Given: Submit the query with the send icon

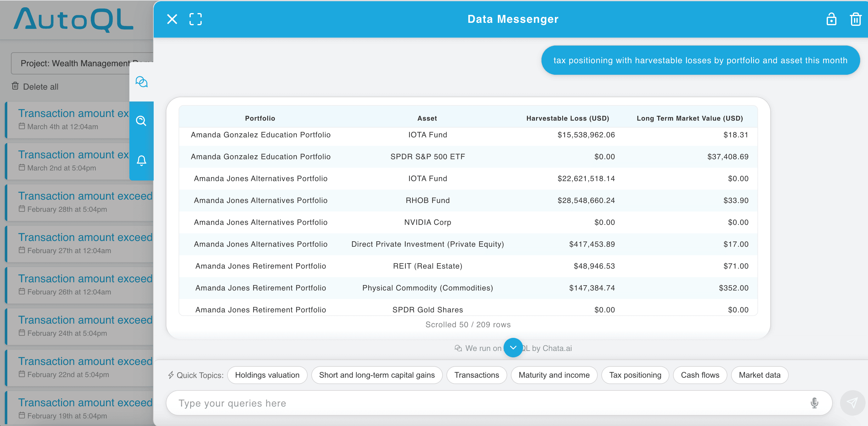Looking at the screenshot, I should [x=852, y=403].
